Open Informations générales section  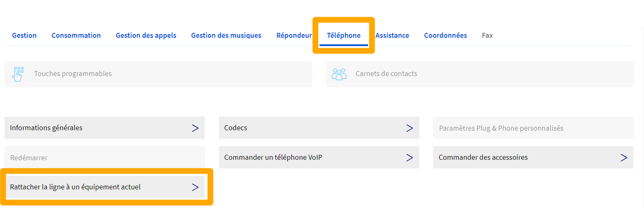pyautogui.click(x=46, y=128)
